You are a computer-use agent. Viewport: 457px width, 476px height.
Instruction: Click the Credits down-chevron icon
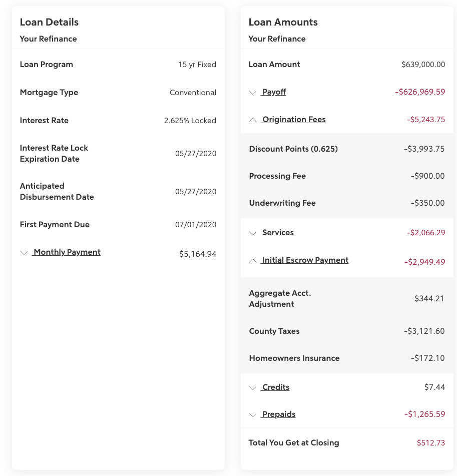253,387
